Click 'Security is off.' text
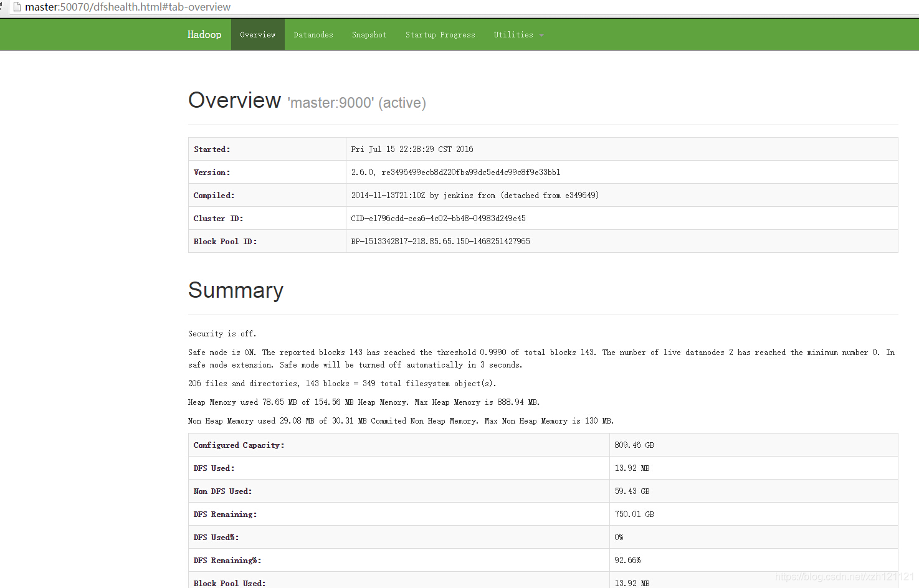 coord(222,333)
